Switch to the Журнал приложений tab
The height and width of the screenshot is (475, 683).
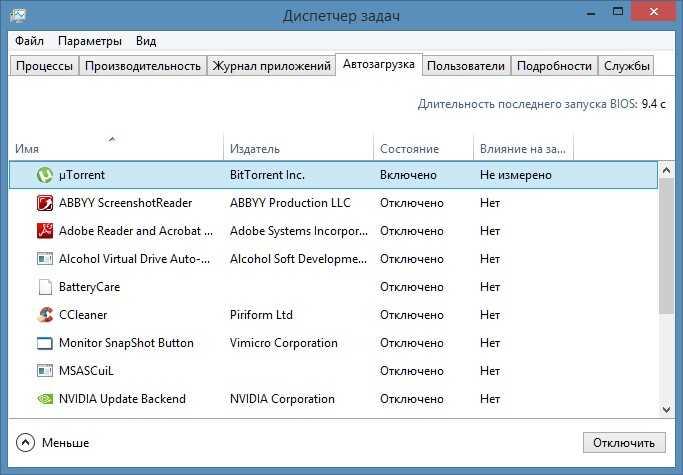[271, 66]
